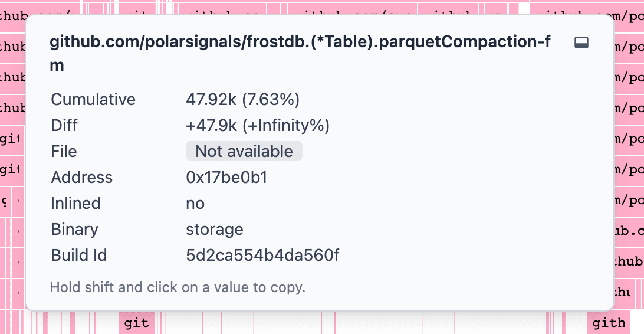644x334 pixels.
Task: Click the "Inlined" row label
Action: (75, 204)
